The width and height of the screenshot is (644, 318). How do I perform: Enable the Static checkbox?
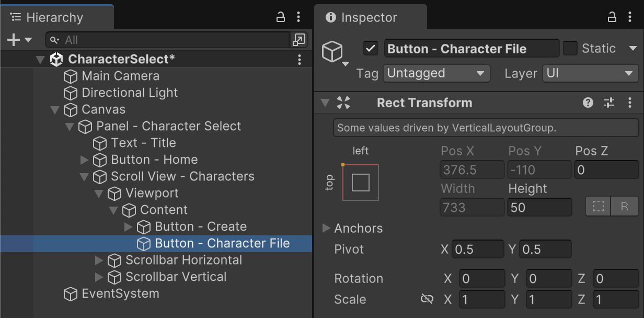coord(570,49)
